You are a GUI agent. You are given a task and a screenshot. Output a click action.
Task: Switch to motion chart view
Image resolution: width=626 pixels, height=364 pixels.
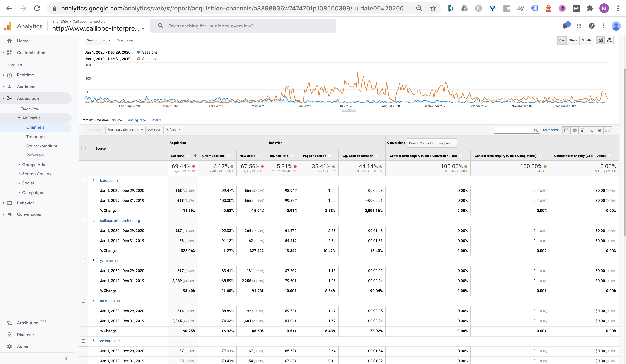click(609, 40)
